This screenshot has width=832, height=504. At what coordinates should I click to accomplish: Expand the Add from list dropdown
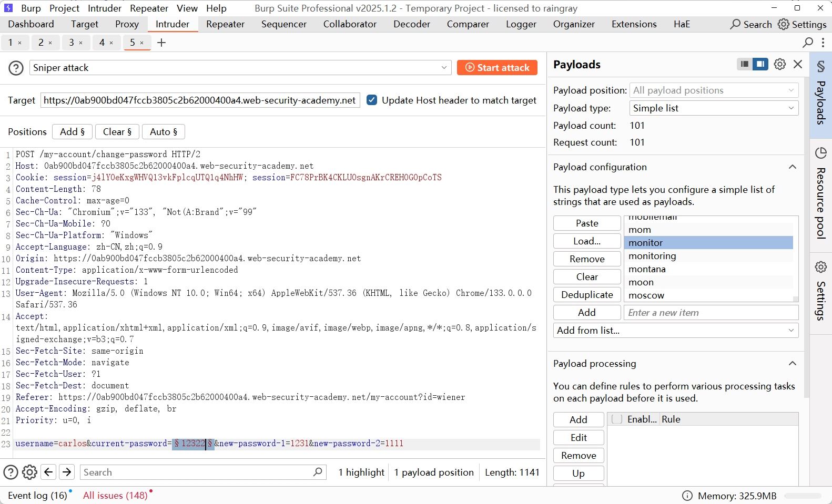coord(675,331)
